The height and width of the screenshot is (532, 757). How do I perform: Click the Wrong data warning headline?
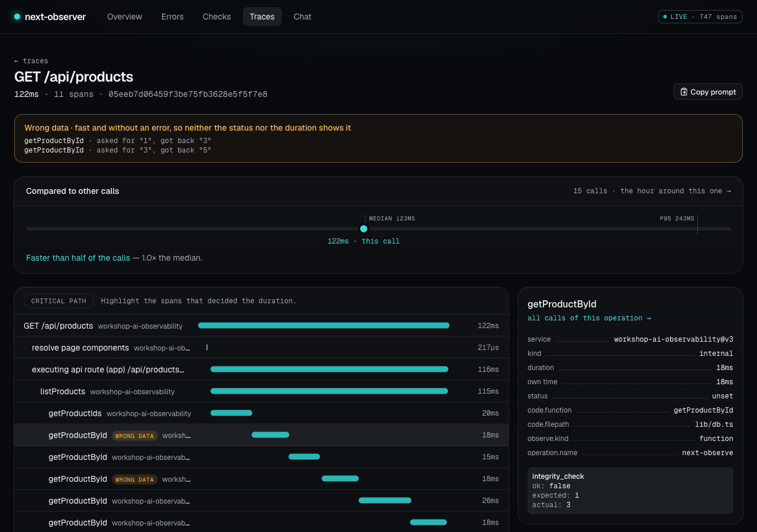coord(187,128)
